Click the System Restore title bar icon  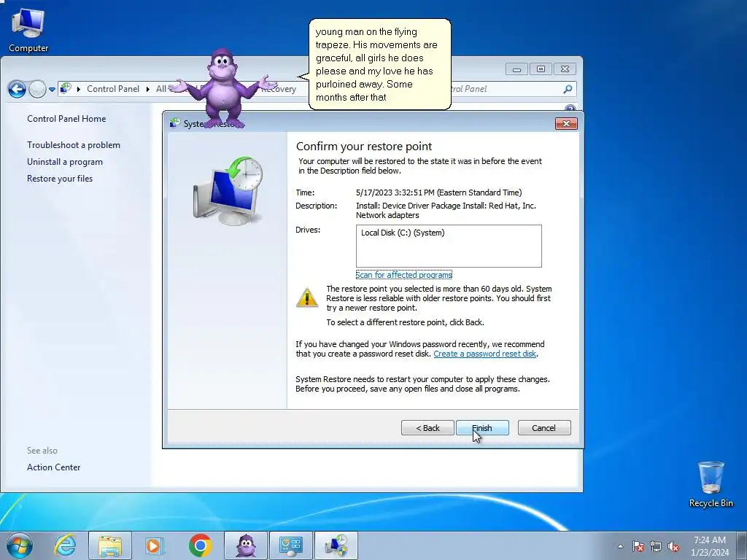(175, 123)
